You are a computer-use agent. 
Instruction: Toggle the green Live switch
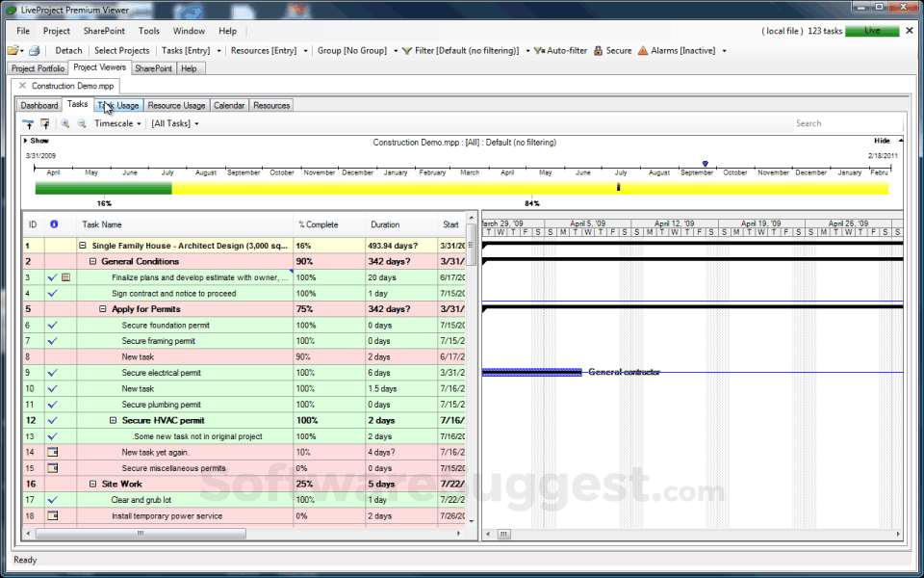pyautogui.click(x=872, y=31)
